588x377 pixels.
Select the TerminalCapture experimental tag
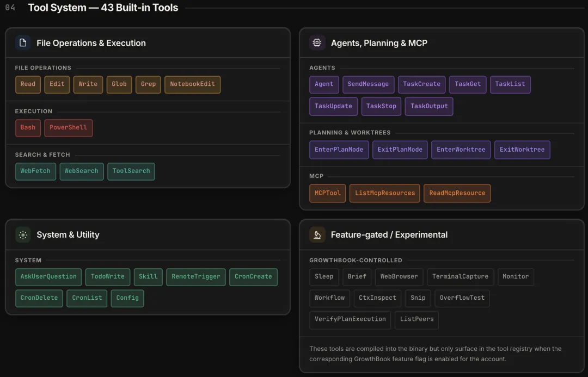pyautogui.click(x=460, y=277)
